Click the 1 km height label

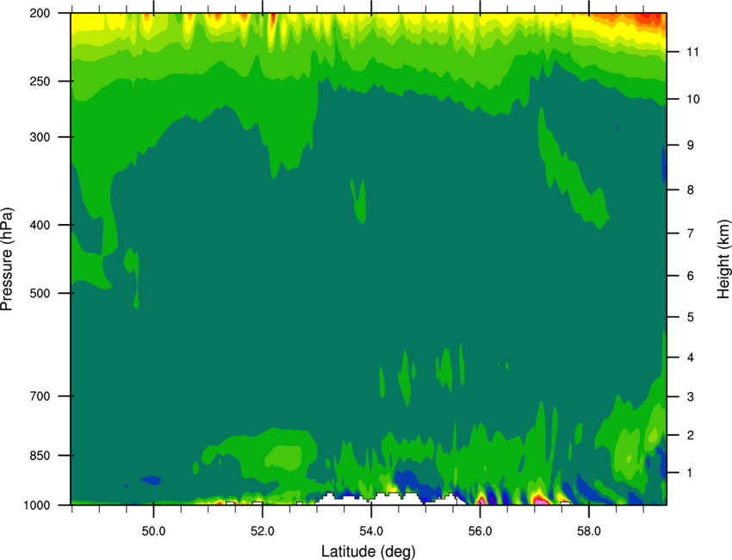690,473
